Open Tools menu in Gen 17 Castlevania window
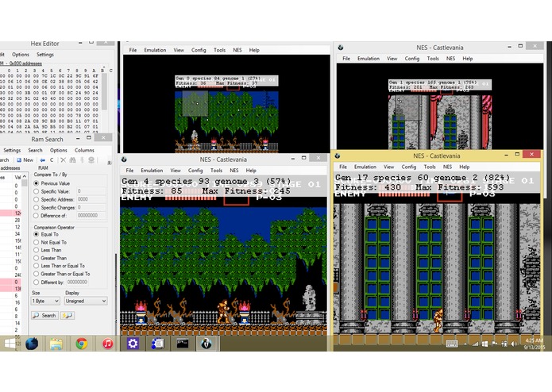 click(430, 167)
